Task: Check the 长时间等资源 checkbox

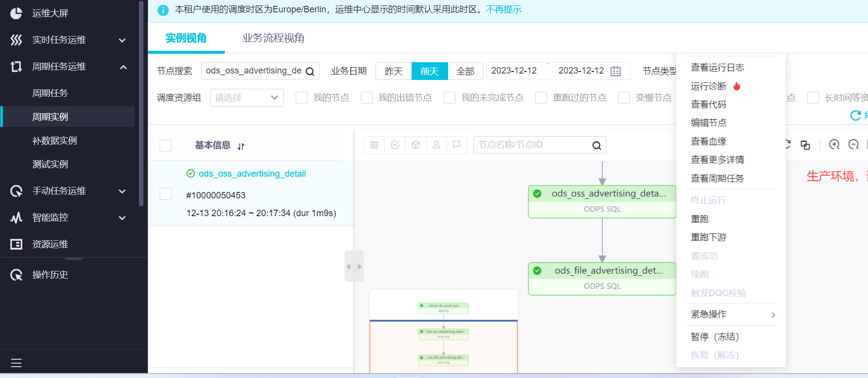Action: 813,98
